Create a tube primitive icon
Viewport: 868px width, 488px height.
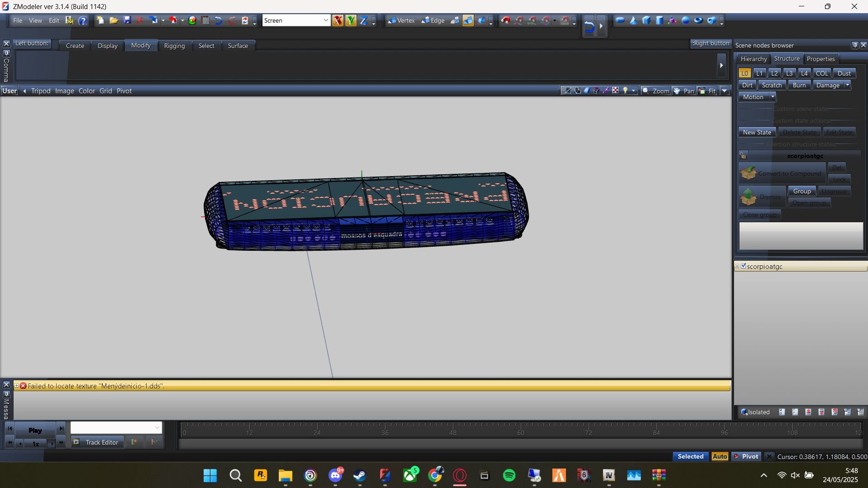(712, 20)
